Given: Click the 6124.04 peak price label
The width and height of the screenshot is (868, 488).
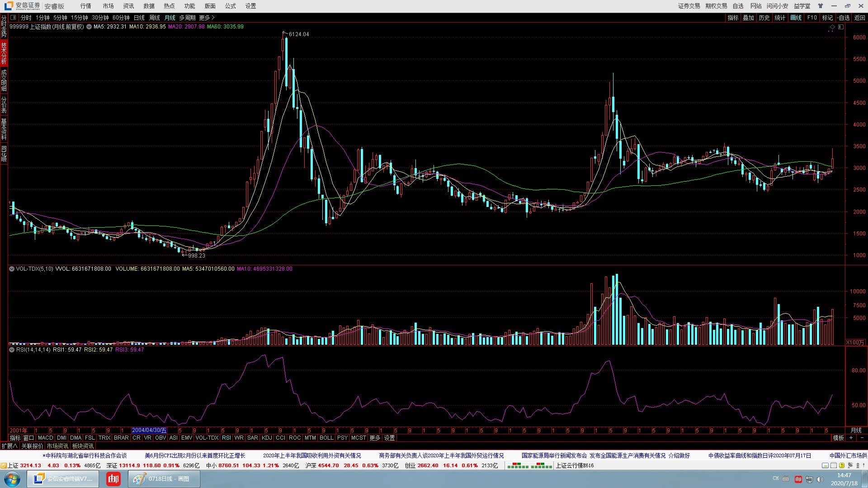Looking at the screenshot, I should pyautogui.click(x=299, y=34).
